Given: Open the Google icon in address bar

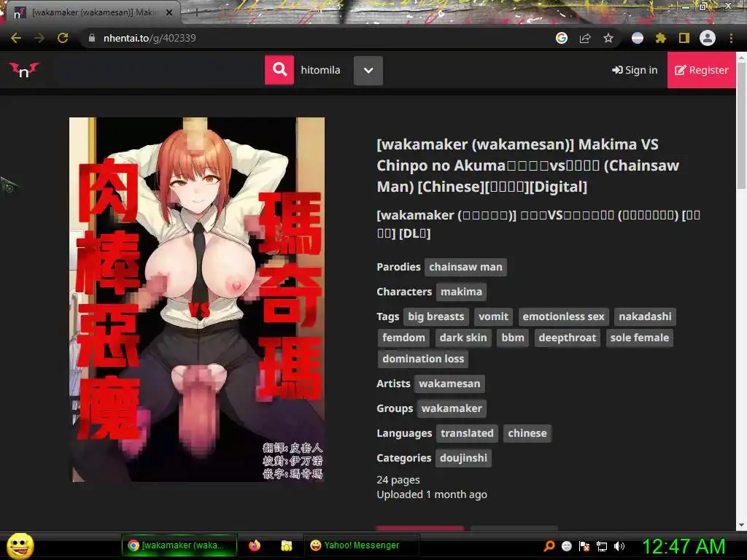Looking at the screenshot, I should coord(562,38).
